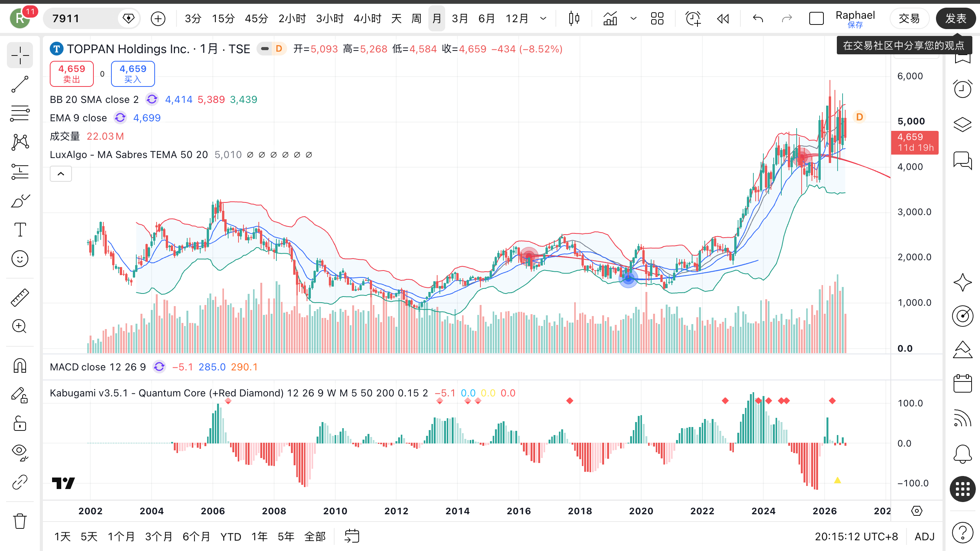Open the indicators menu
980x551 pixels.
(x=610, y=18)
